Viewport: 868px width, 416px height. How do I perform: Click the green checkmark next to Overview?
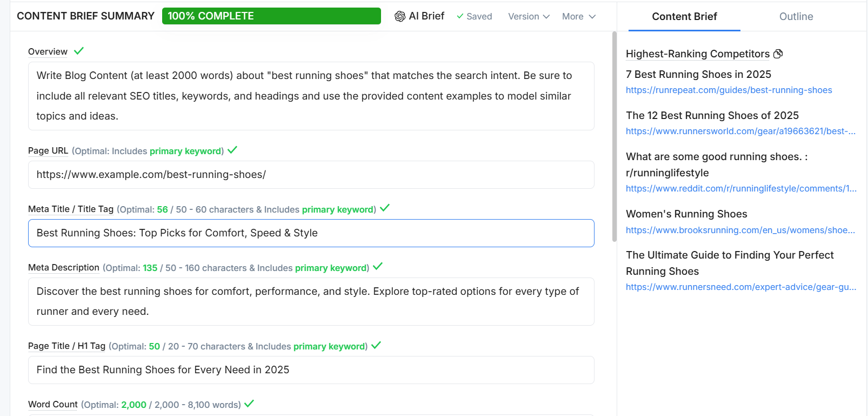tap(79, 51)
